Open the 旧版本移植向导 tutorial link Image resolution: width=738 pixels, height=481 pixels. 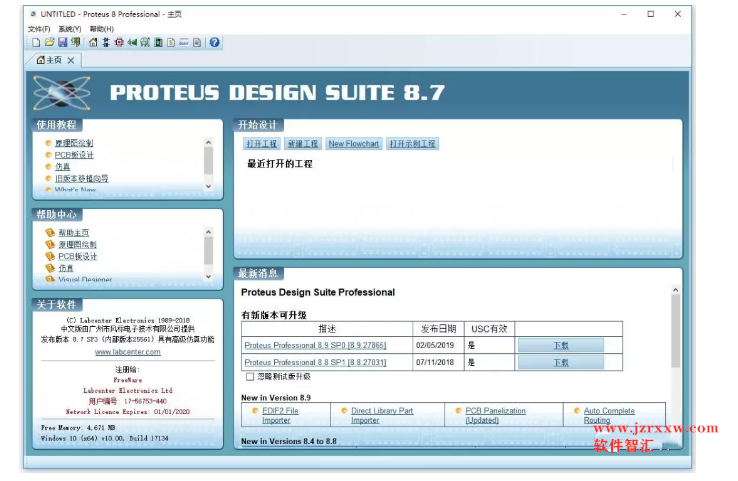81,178
